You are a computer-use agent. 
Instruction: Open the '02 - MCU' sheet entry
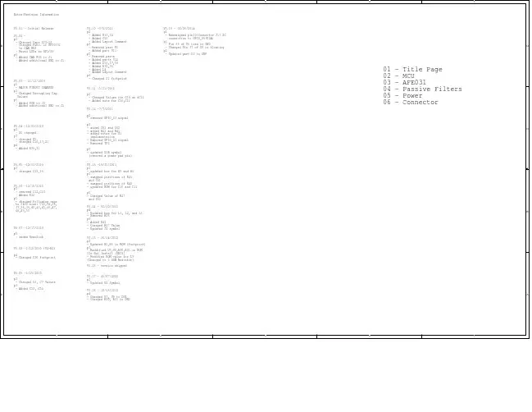(398, 76)
